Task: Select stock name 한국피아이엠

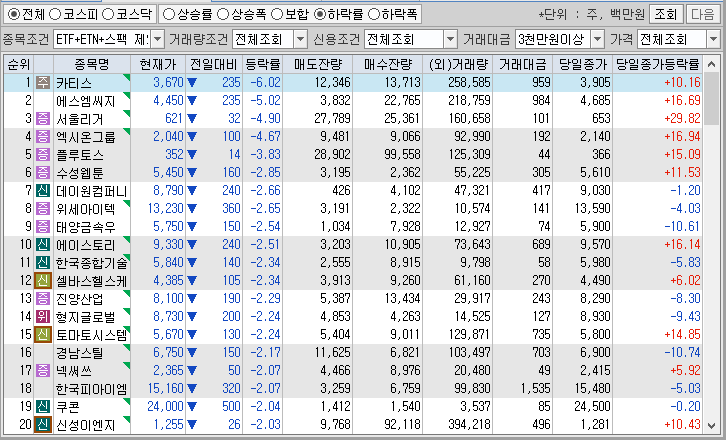Action: click(x=91, y=389)
